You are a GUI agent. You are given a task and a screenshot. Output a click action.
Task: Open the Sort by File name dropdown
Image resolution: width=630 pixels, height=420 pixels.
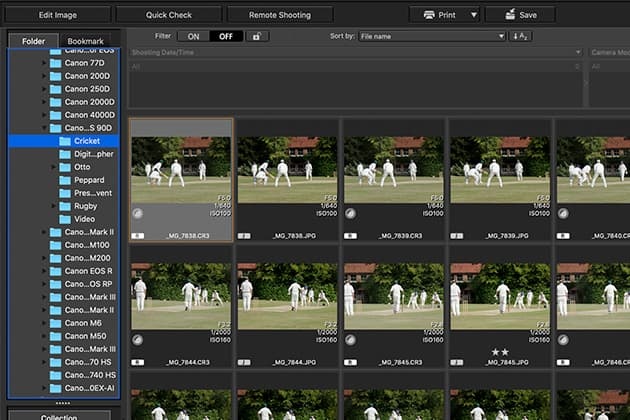(432, 37)
